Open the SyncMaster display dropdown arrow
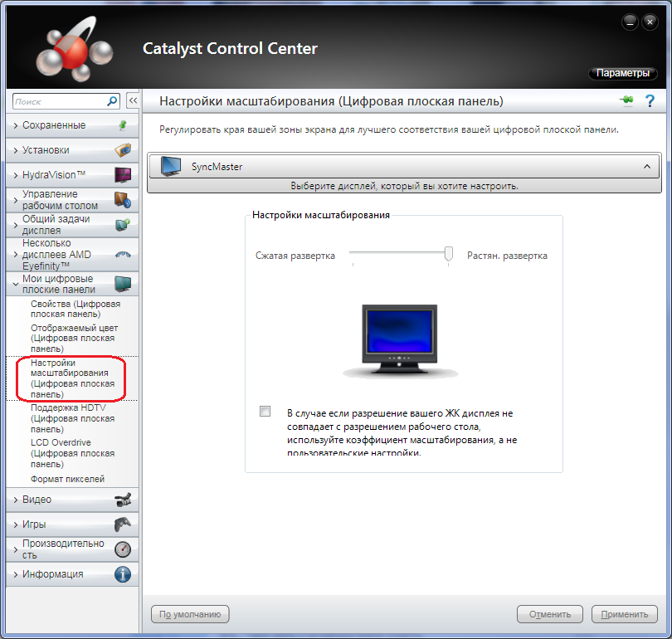 tap(647, 166)
